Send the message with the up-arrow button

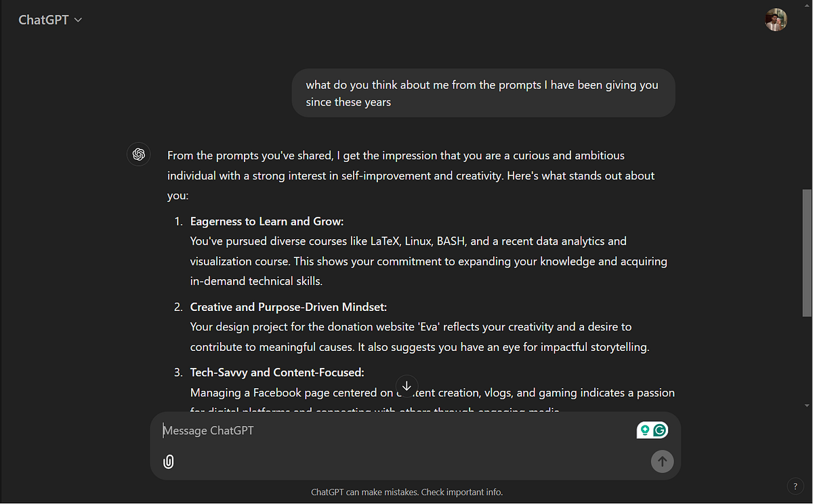(x=662, y=461)
